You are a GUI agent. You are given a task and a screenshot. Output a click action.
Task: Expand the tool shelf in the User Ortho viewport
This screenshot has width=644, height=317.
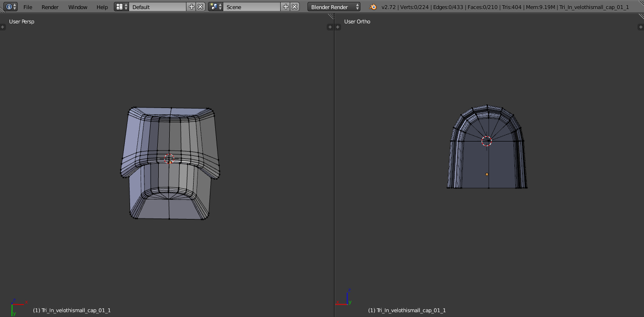point(338,27)
